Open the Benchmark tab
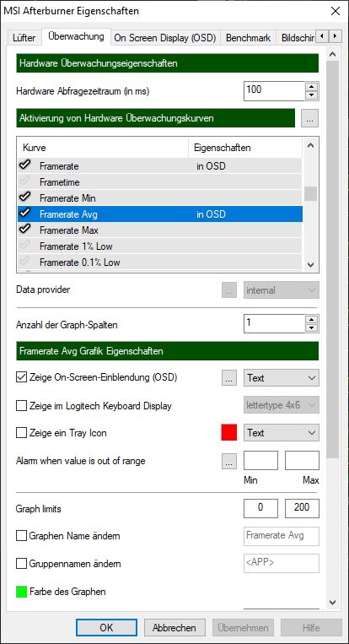 click(x=248, y=38)
